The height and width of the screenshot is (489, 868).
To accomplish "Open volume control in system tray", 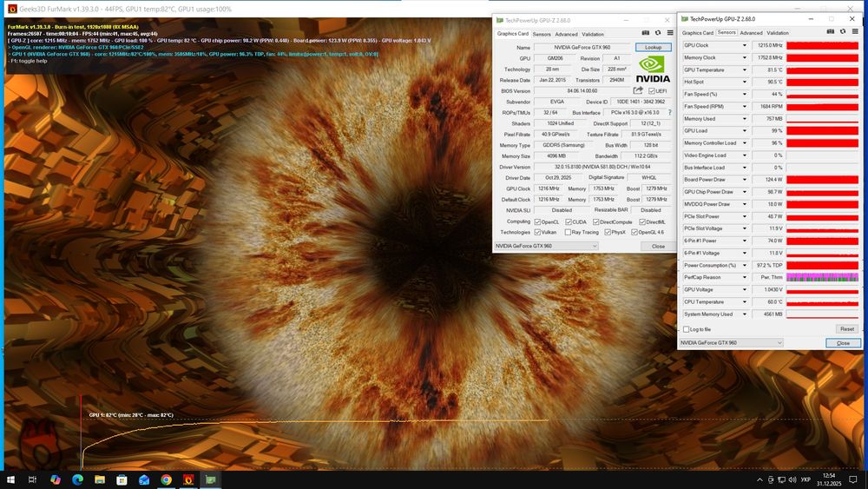I will click(x=792, y=479).
